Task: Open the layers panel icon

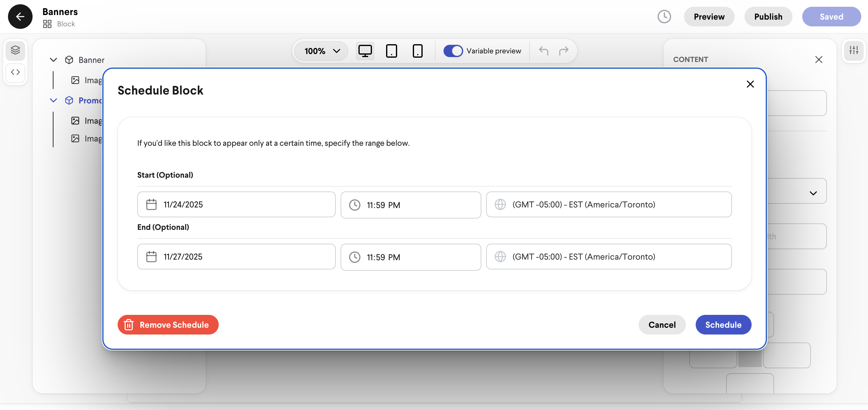Action: tap(15, 51)
